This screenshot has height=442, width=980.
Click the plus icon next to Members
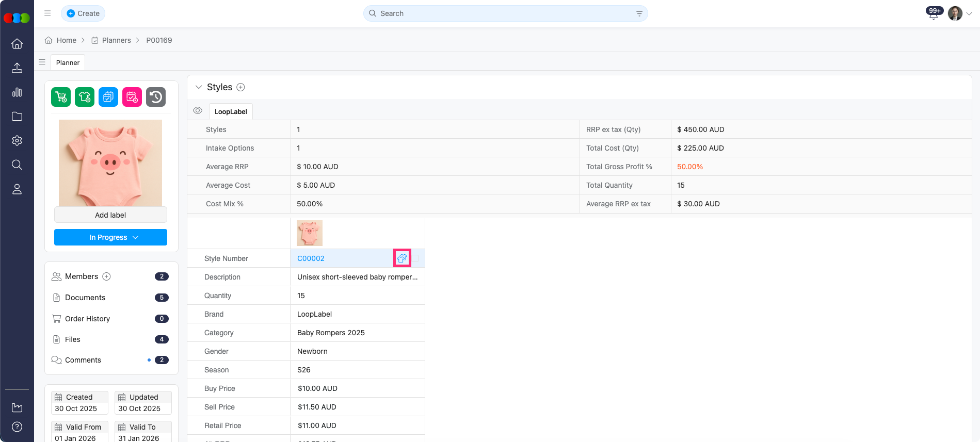[x=107, y=276]
